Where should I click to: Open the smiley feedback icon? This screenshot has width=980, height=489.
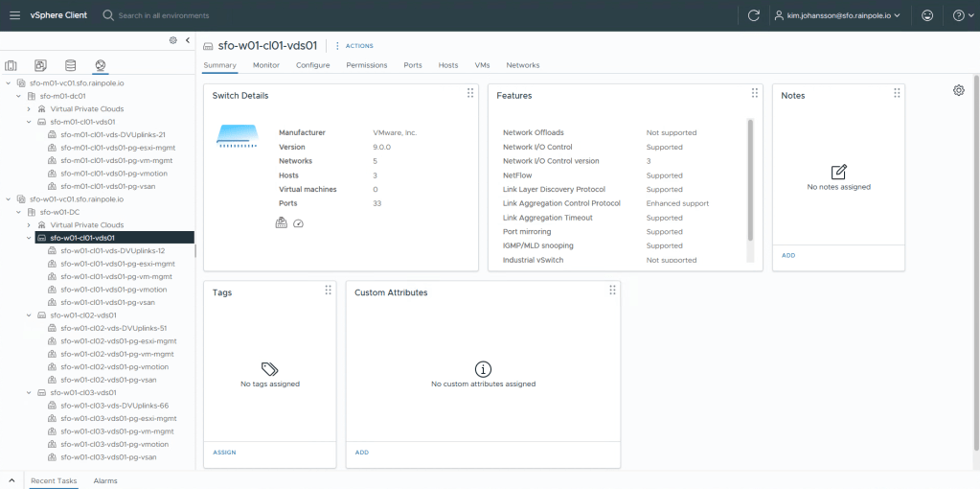coord(926,15)
